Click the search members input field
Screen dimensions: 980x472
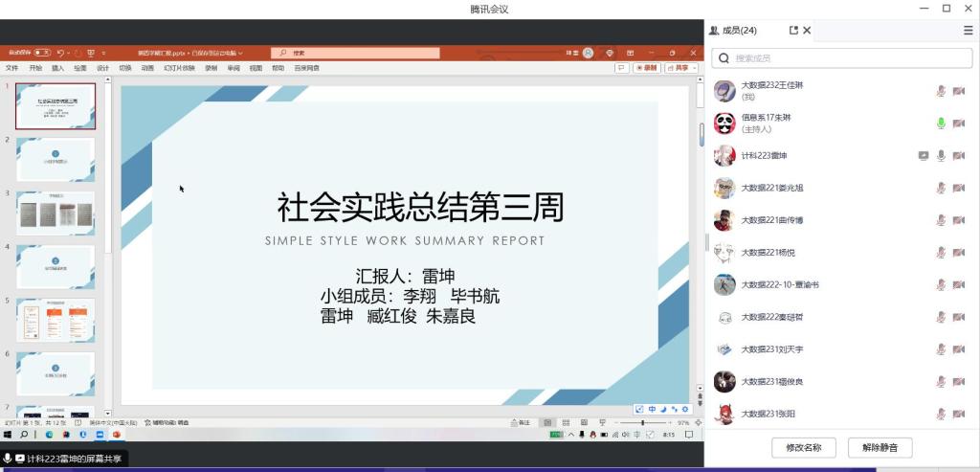842,59
